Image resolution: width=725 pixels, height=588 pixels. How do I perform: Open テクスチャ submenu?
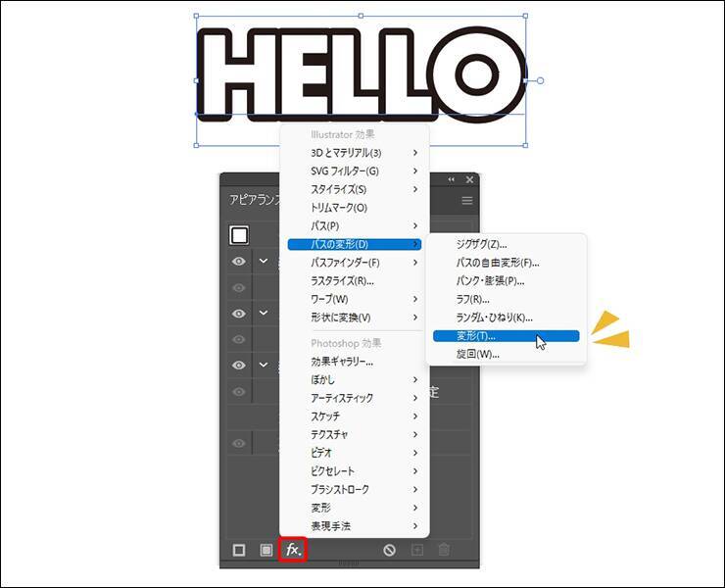pos(355,434)
